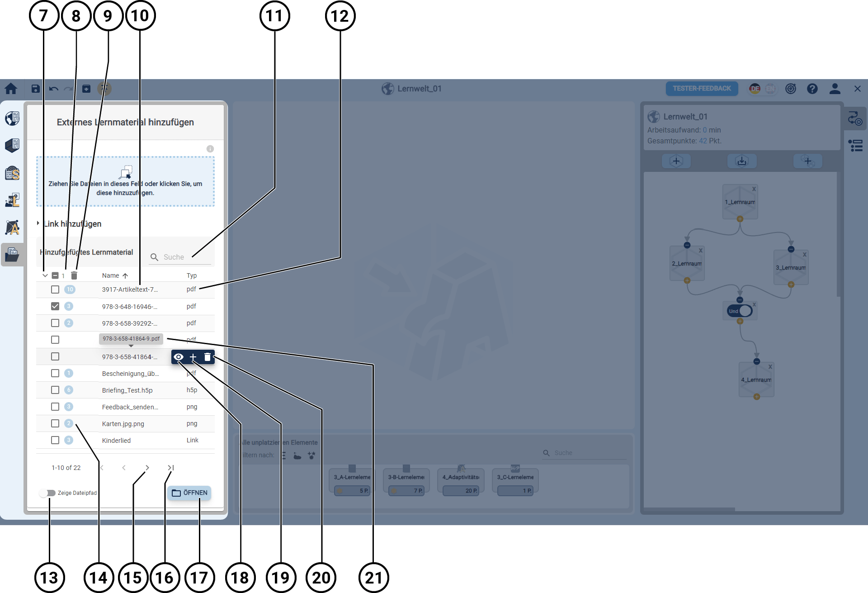The image size is (868, 593).
Task: Toggle the Zeige Dateipfad switch
Action: [47, 493]
